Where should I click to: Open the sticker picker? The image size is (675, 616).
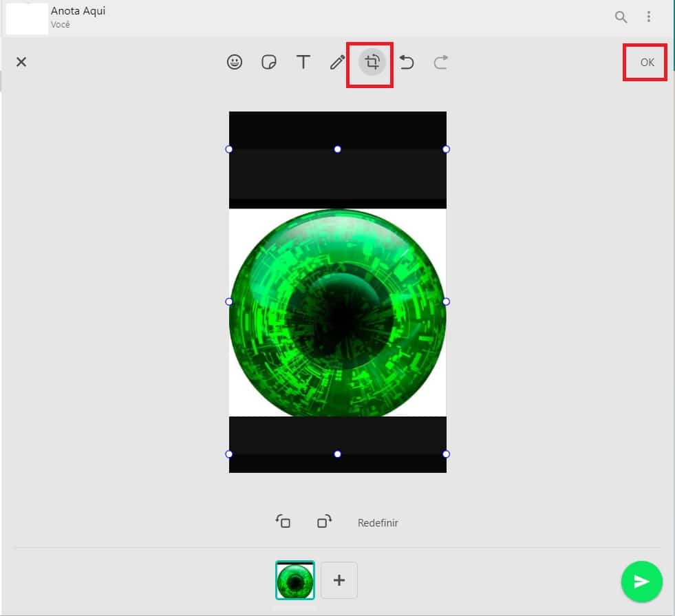pos(268,62)
